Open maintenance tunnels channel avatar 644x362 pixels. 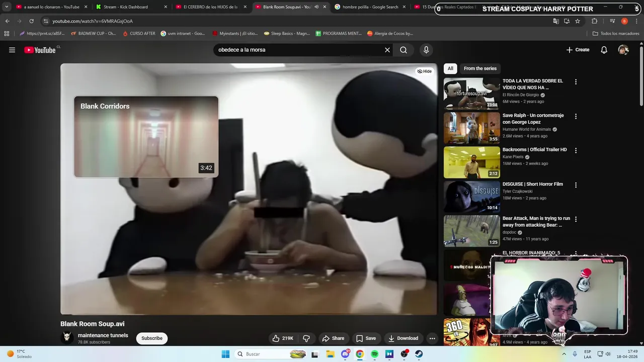point(67,338)
